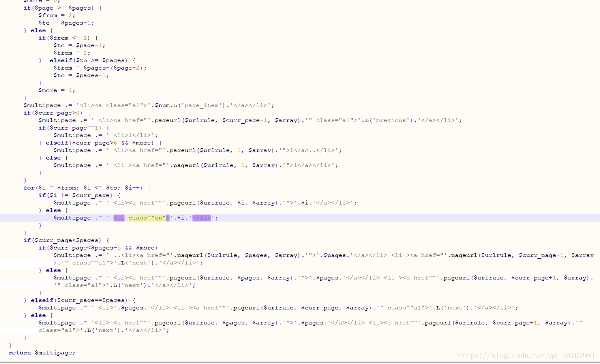Click the $more = 1 assignment
This screenshot has height=364, width=600.
point(56,90)
